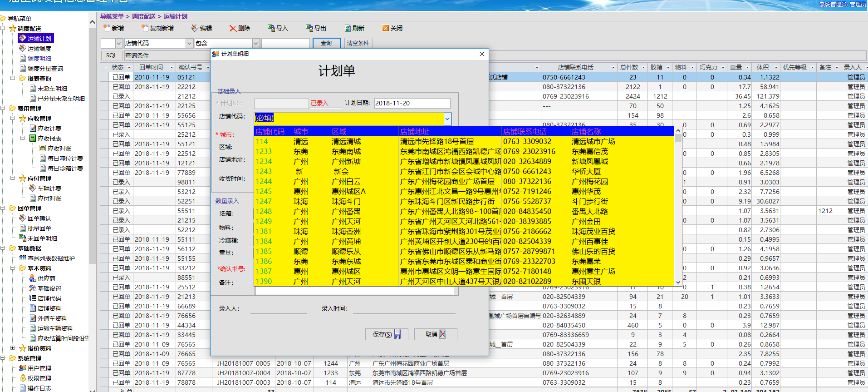Collapse the 应收报表 tree node
This screenshot has width=868, height=392.
tap(23, 138)
